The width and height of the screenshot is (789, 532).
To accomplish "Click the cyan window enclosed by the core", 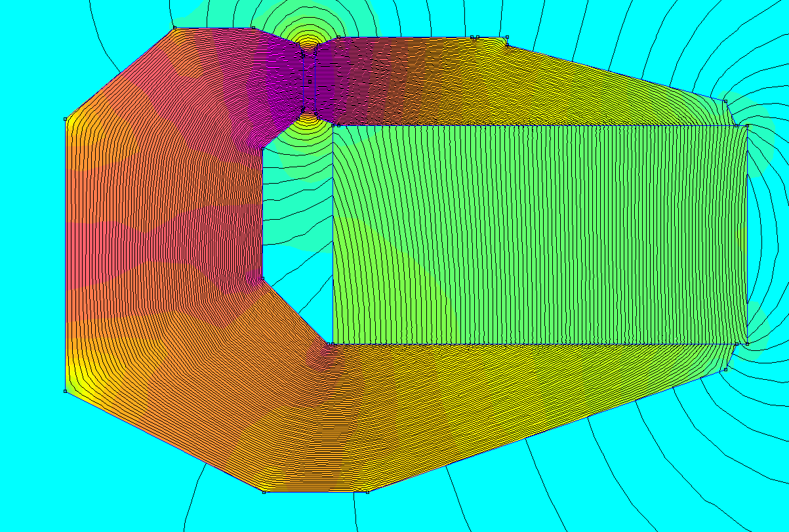I will (x=296, y=233).
